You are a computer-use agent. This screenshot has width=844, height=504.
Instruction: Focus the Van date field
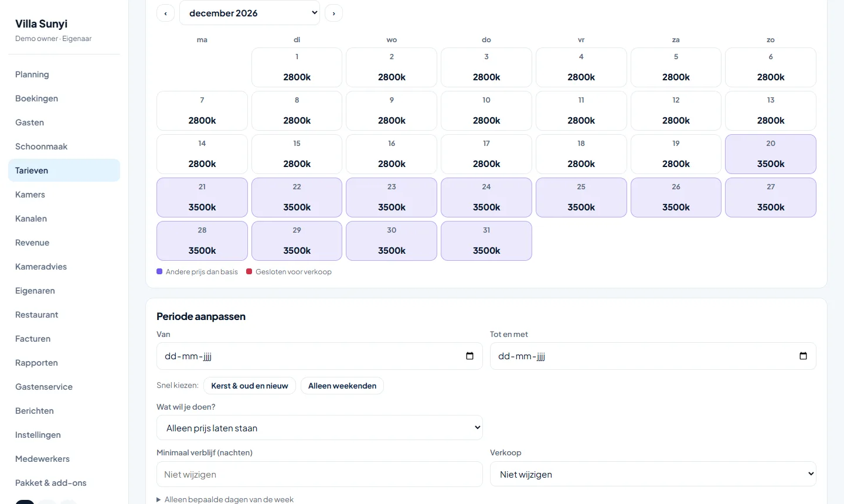coord(319,356)
